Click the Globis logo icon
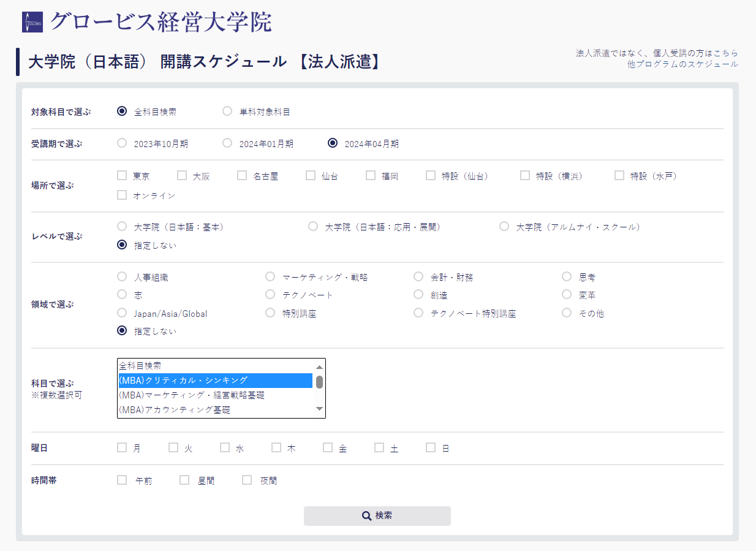 point(32,22)
